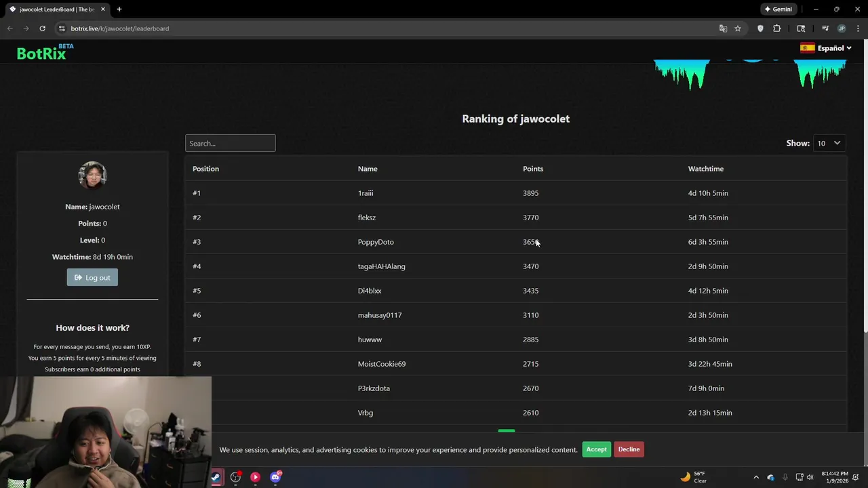868x488 pixels.
Task: Click the tab search side-panel icon
Action: click(801, 28)
